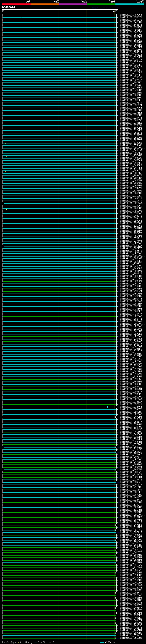Click the cyan ~100% legend segment
The height and width of the screenshot is (644, 146).
coord(130,4)
